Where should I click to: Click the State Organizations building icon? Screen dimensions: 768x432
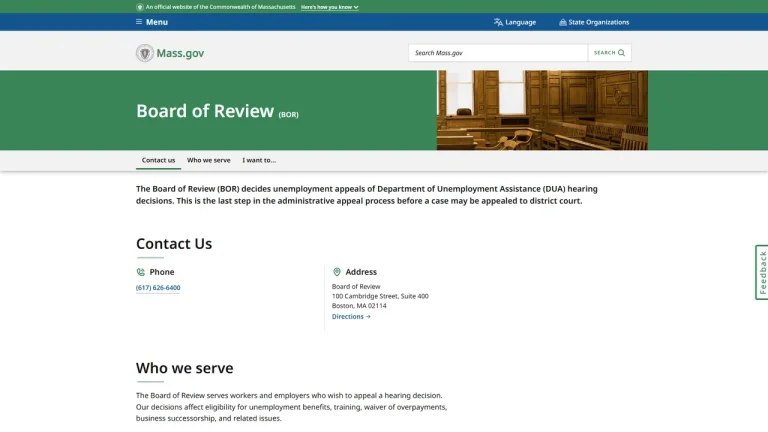click(x=563, y=22)
